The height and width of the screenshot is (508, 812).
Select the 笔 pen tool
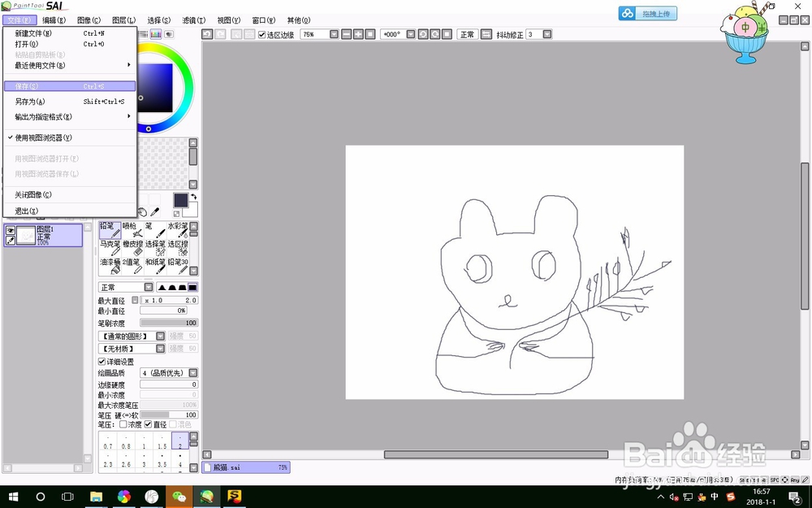click(155, 230)
